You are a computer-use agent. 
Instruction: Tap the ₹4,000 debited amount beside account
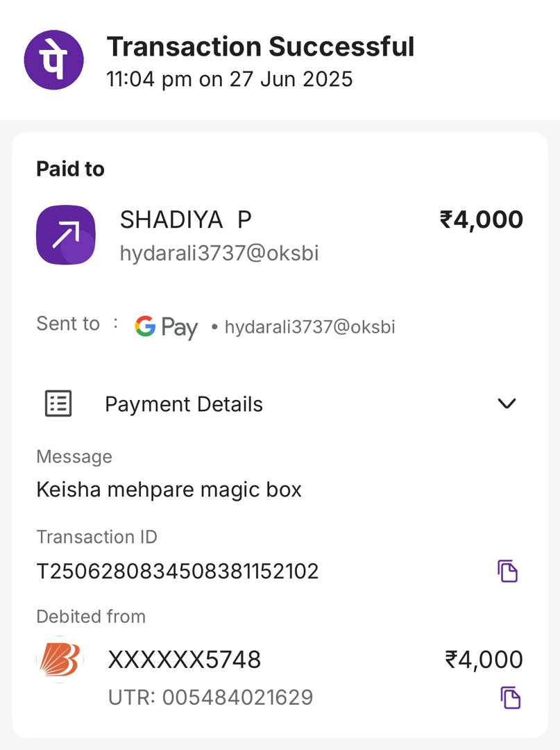(x=484, y=659)
